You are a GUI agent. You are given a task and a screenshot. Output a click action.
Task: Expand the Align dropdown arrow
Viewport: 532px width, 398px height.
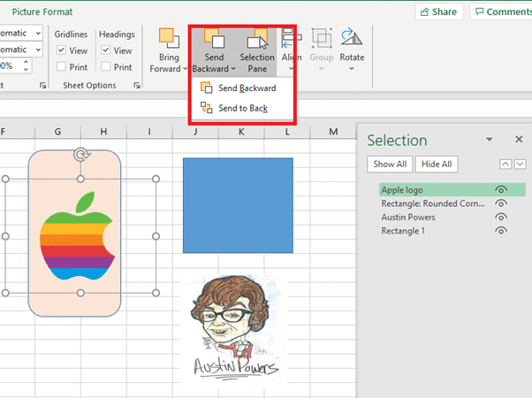(x=291, y=69)
